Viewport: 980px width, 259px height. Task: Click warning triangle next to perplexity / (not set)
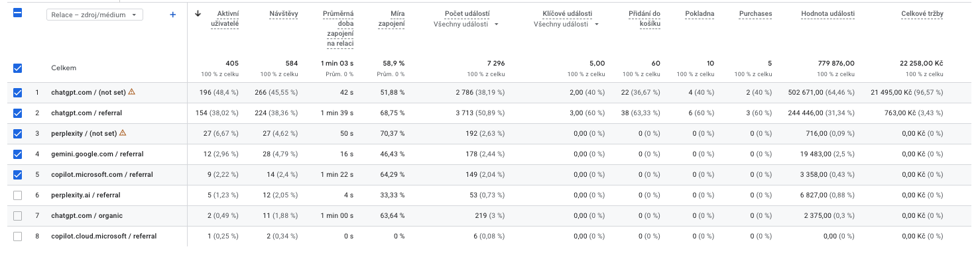(122, 133)
